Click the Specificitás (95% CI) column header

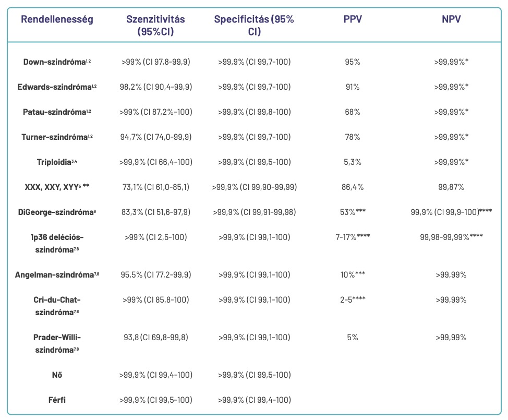pyautogui.click(x=254, y=26)
